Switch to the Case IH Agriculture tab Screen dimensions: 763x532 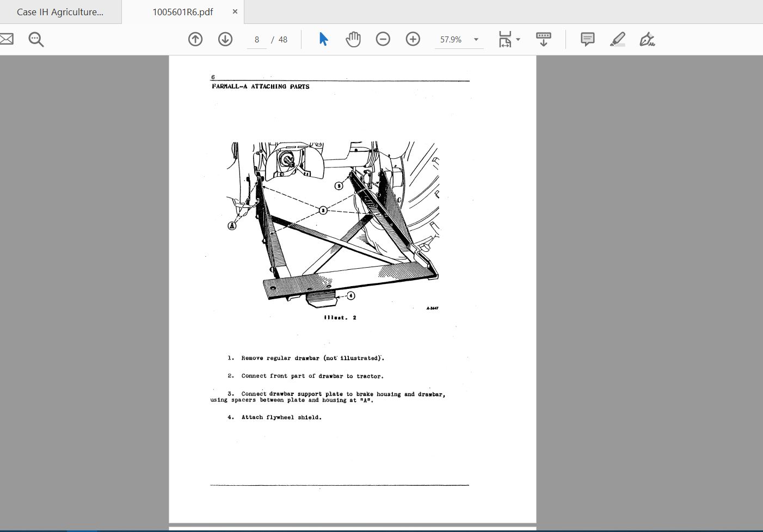click(60, 12)
